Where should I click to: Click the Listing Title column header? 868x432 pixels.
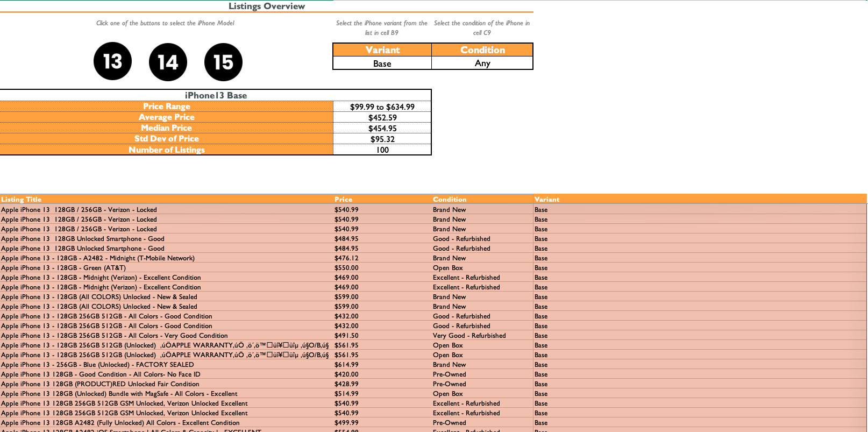pos(22,199)
